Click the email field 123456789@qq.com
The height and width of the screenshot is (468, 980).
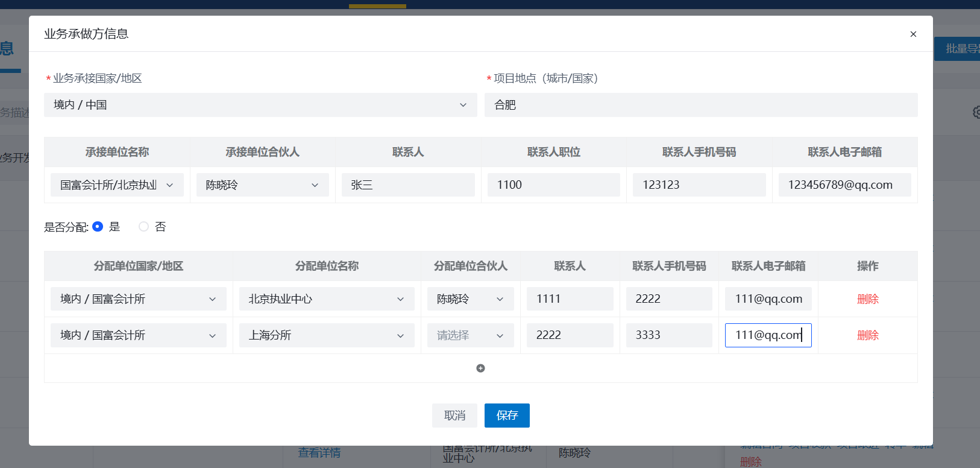click(845, 185)
